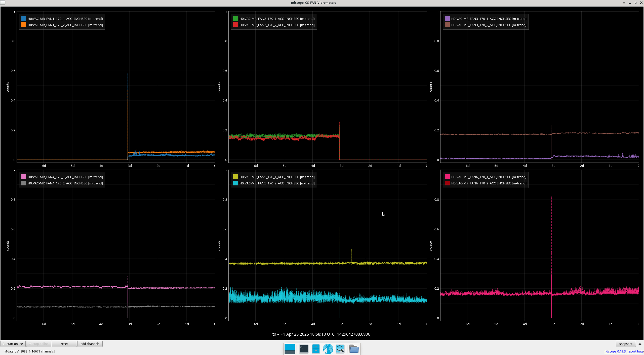Viewport: 644px width, 355px height.
Task: Open the ndscope project link
Action: click(610, 351)
